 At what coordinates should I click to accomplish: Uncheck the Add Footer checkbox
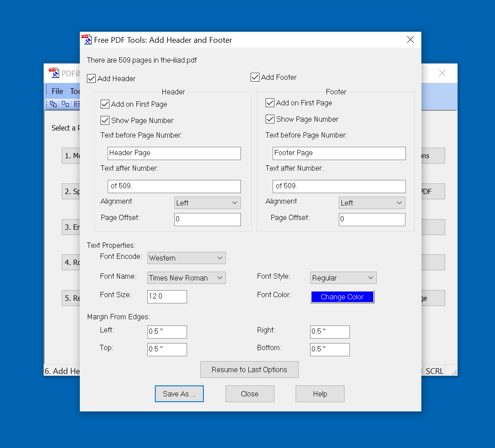click(255, 77)
